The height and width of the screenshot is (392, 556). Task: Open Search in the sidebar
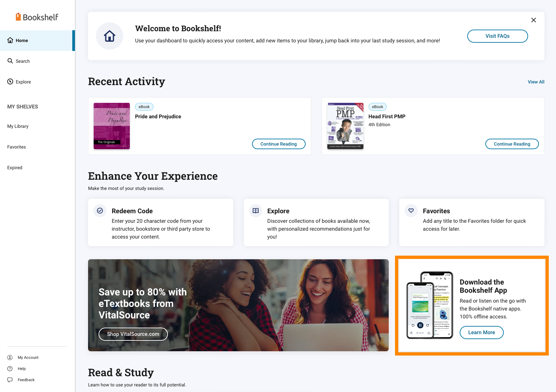tap(37, 61)
